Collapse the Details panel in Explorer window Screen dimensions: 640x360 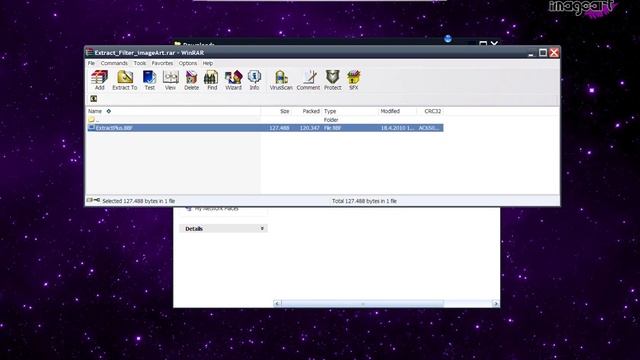click(x=262, y=229)
